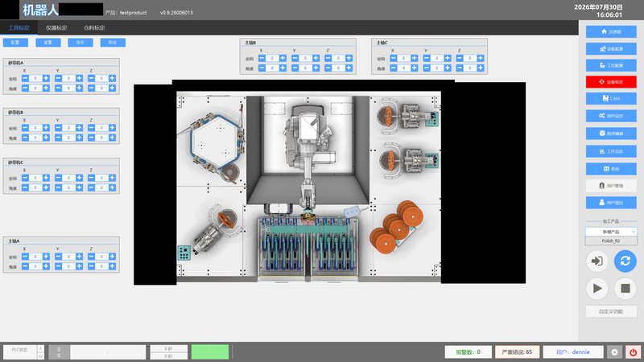Decrease 主轴B 角度 Z with minus

[x=328, y=68]
